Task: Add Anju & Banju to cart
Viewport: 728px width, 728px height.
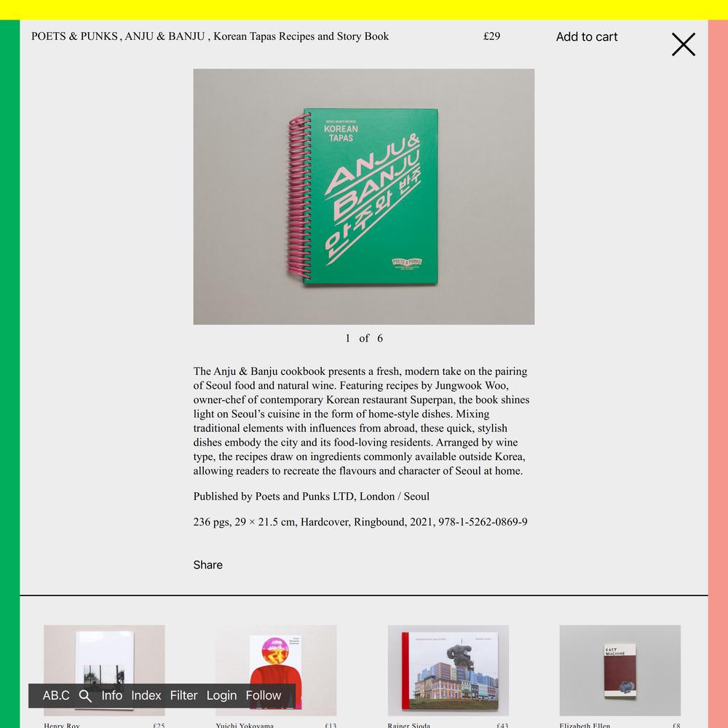Action: 586,36
